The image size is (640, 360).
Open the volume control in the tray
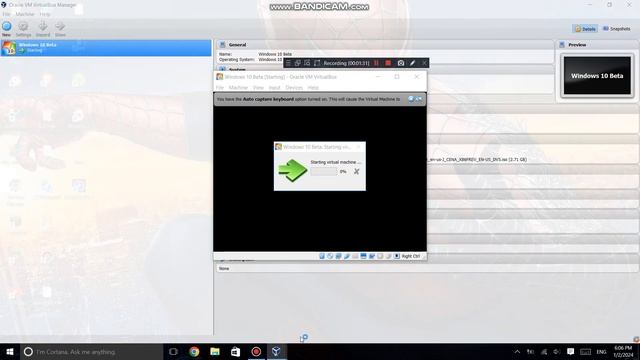557,351
